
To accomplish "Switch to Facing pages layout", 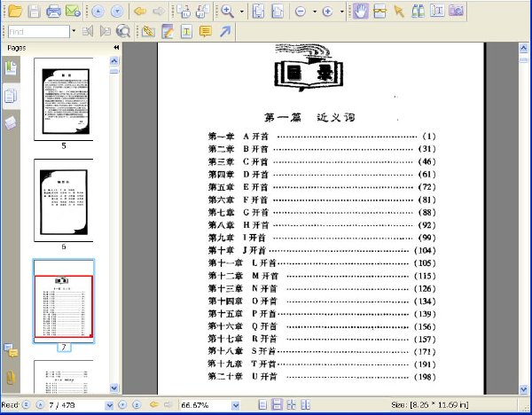I will click(291, 404).
